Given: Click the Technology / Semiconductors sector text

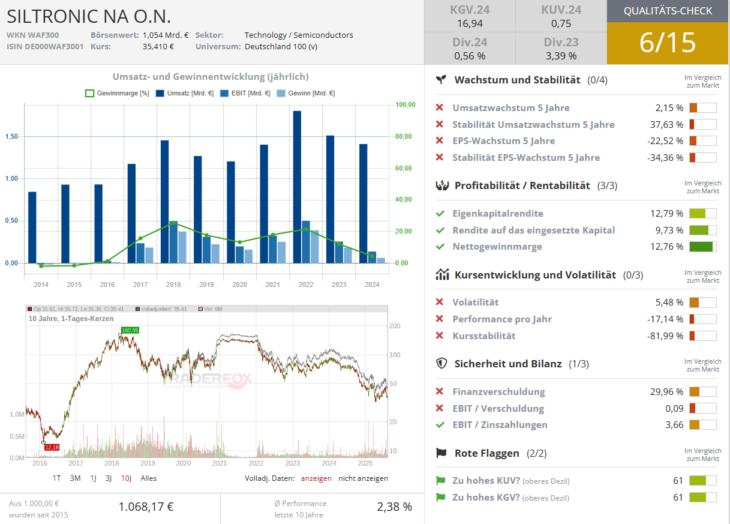Looking at the screenshot, I should 298,35.
